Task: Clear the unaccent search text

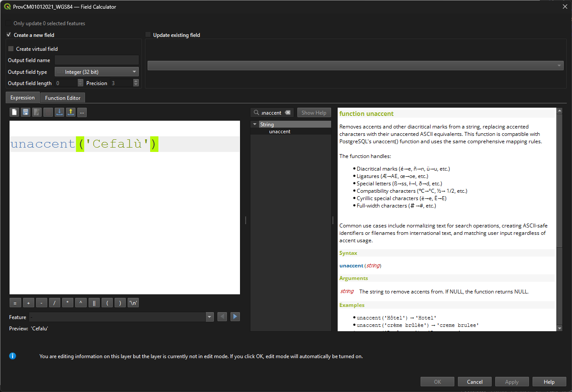Action: coord(288,113)
